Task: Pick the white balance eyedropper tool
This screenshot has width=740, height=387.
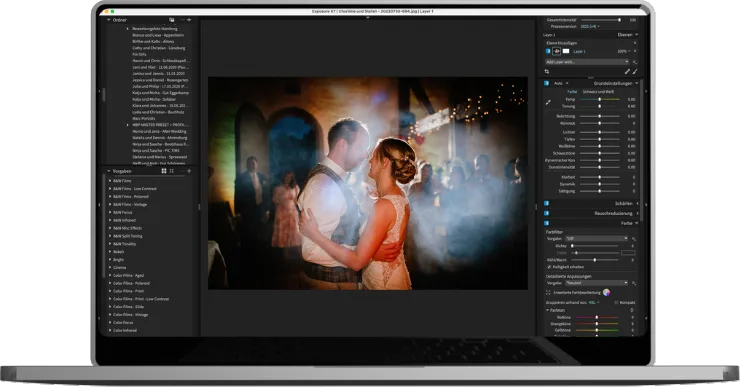Action: pyautogui.click(x=548, y=102)
